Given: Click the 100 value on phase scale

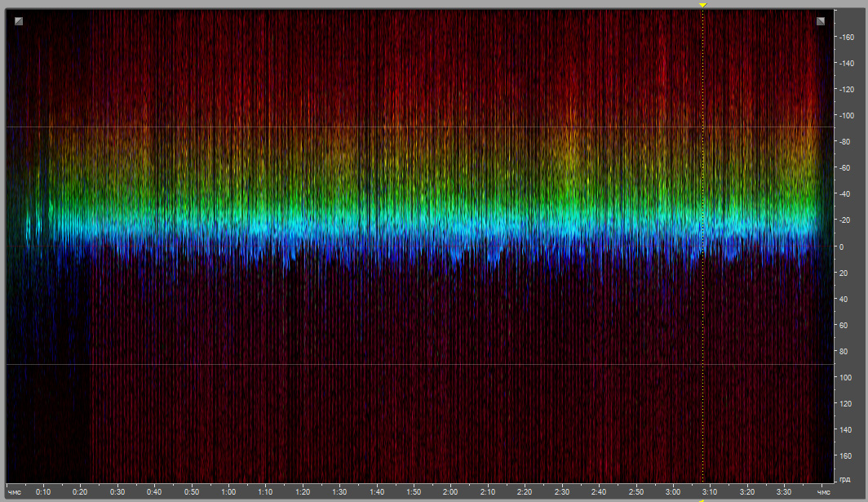Looking at the screenshot, I should point(844,377).
